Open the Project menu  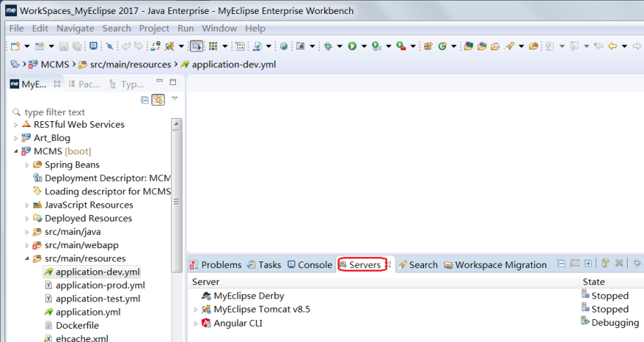154,28
